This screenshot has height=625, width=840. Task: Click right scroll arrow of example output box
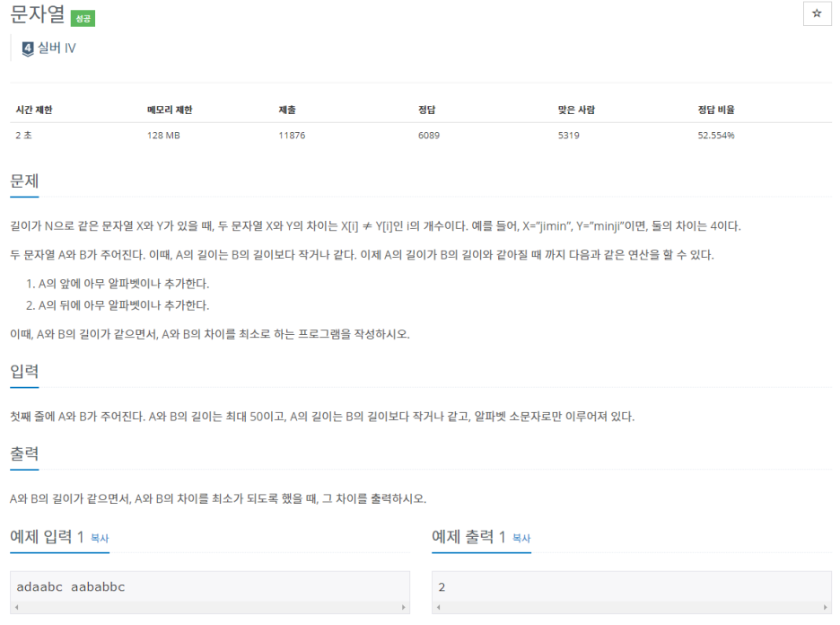pos(825,607)
